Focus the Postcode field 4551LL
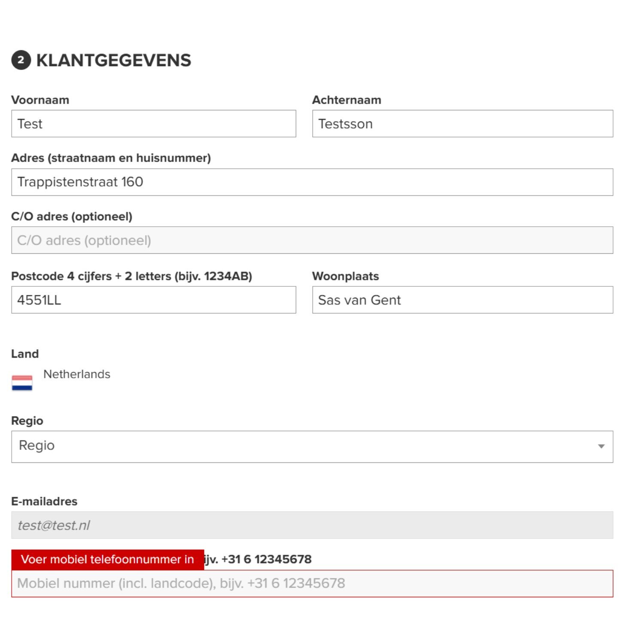The height and width of the screenshot is (644, 644). 154,300
